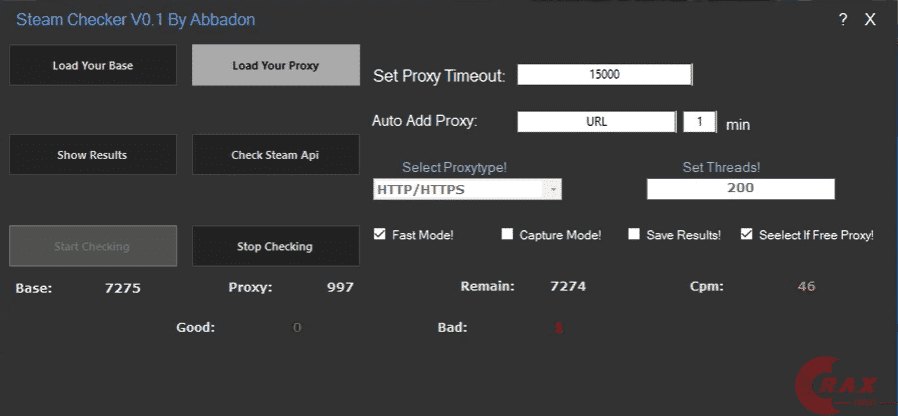898x416 pixels.
Task: Select the Set Threads input box
Action: click(740, 188)
